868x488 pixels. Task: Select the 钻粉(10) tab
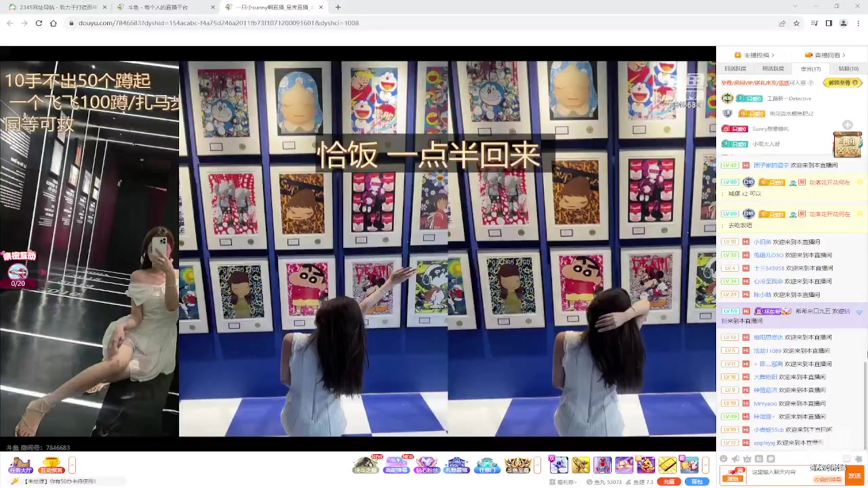[848, 68]
